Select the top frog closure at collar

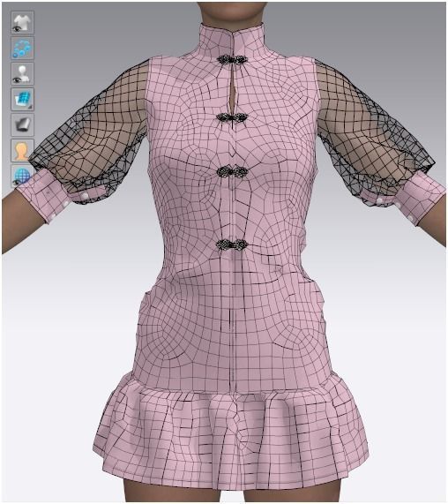coord(232,60)
